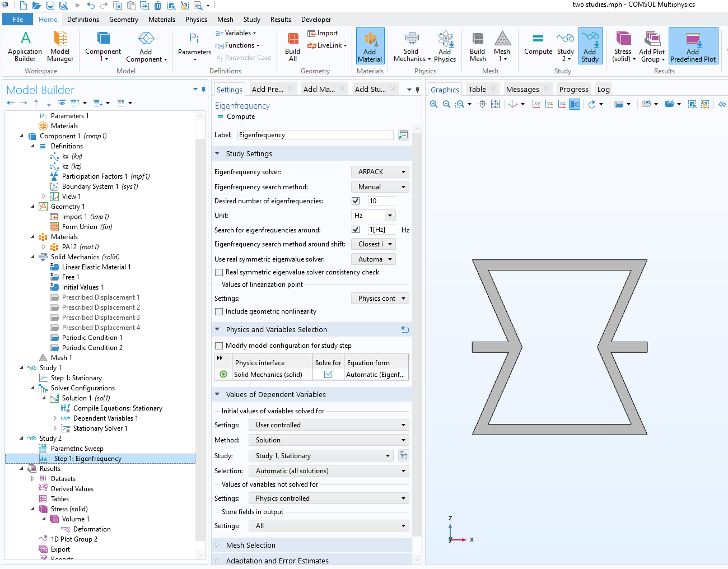The width and height of the screenshot is (728, 569).
Task: Check Modify model configuration for study step
Action: pos(220,346)
